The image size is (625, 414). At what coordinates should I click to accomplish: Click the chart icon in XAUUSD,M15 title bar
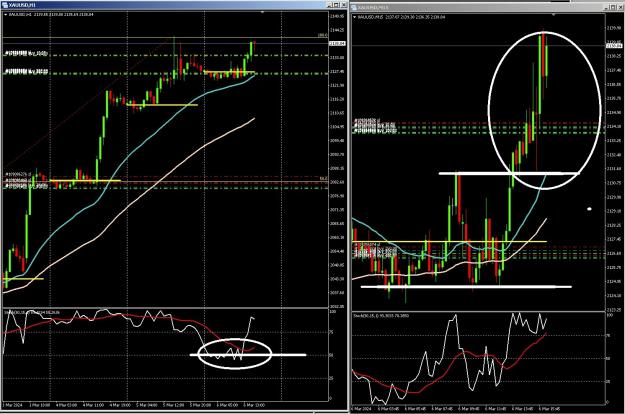point(354,7)
